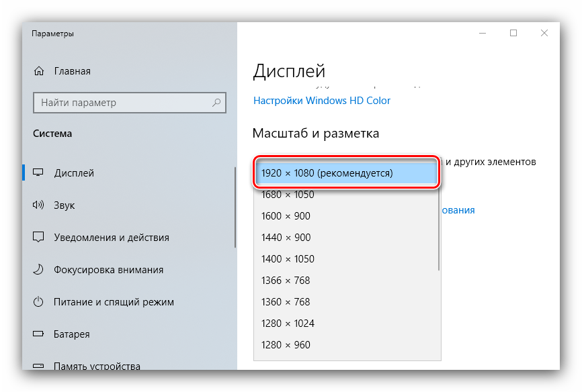Select 1440 × 900 in the dropdown
Image resolution: width=582 pixels, height=392 pixels.
286,238
